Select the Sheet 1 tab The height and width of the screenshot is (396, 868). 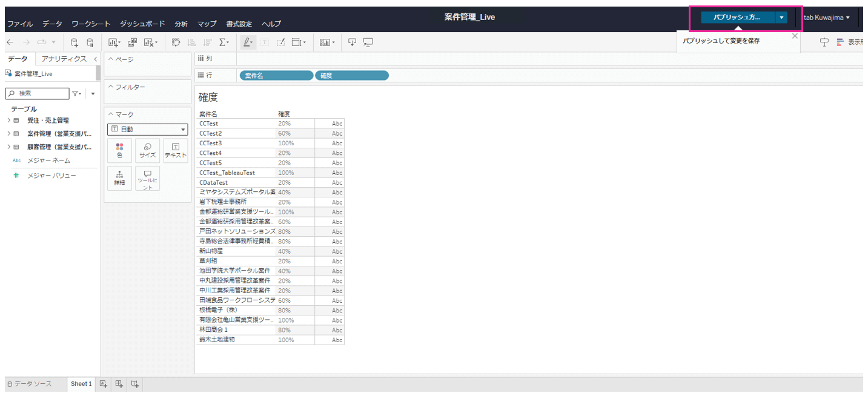click(x=81, y=384)
